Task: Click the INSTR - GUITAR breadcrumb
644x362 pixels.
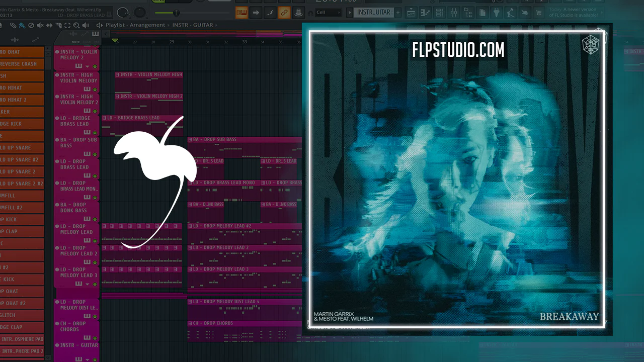Action: (193, 25)
